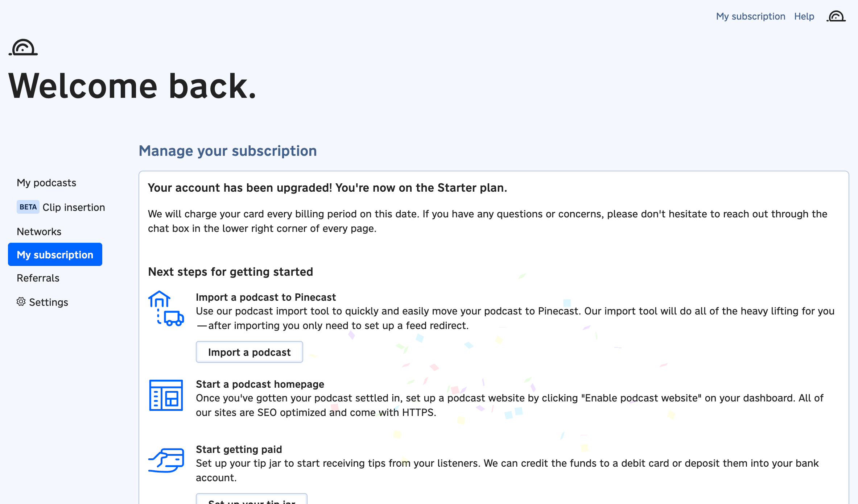Click the Import a podcast button
The image size is (858, 504).
[x=249, y=351]
